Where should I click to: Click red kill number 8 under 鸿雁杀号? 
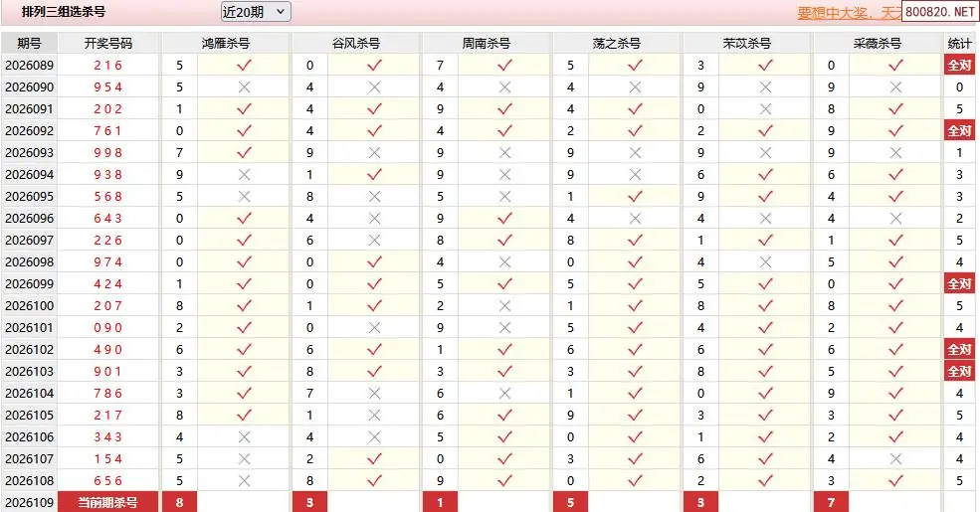click(179, 503)
